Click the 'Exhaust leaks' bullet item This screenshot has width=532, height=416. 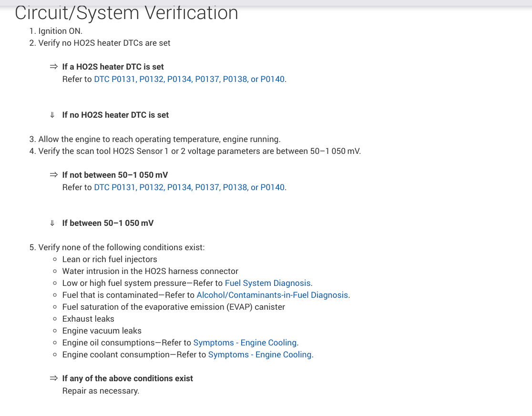pos(88,319)
